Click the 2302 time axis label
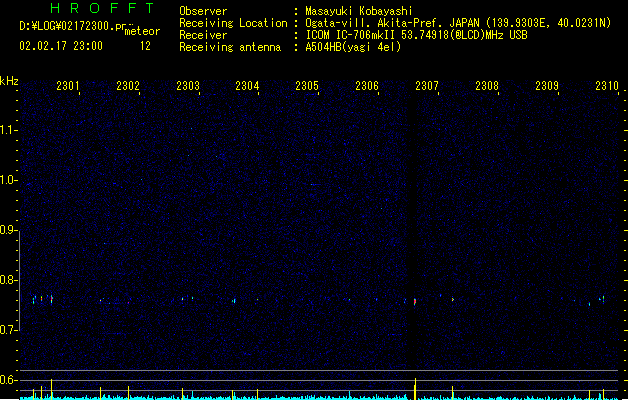 coord(128,86)
